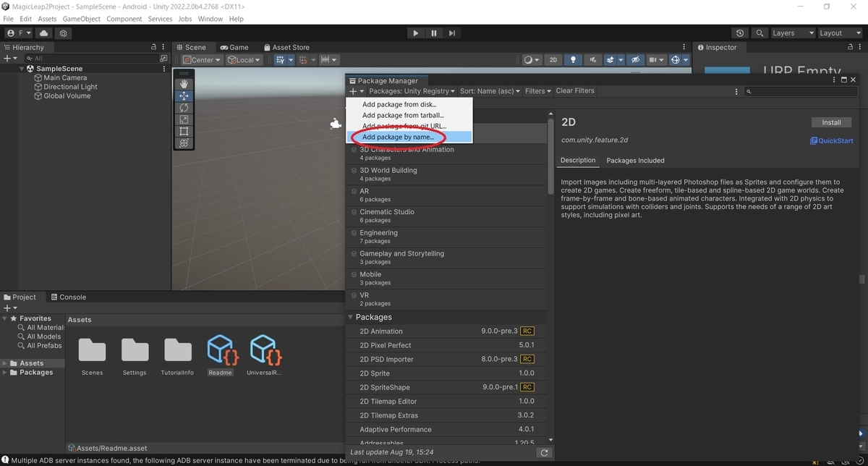Open the Window menu
The image size is (868, 466).
[x=210, y=19]
